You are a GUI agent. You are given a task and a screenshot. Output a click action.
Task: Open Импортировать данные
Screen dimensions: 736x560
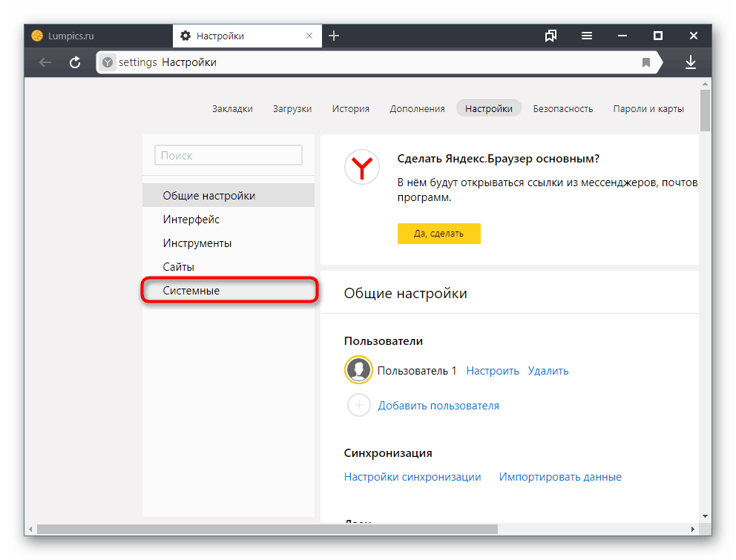[x=560, y=477]
